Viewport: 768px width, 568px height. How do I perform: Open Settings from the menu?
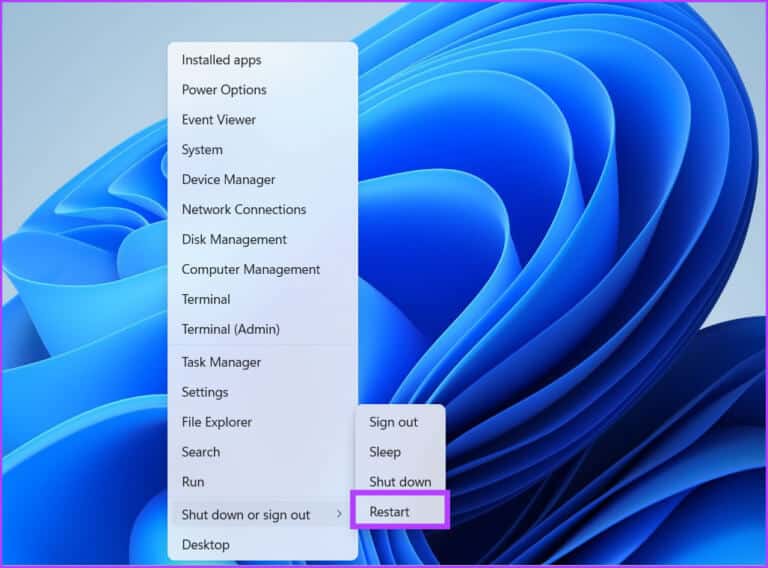pos(263,392)
